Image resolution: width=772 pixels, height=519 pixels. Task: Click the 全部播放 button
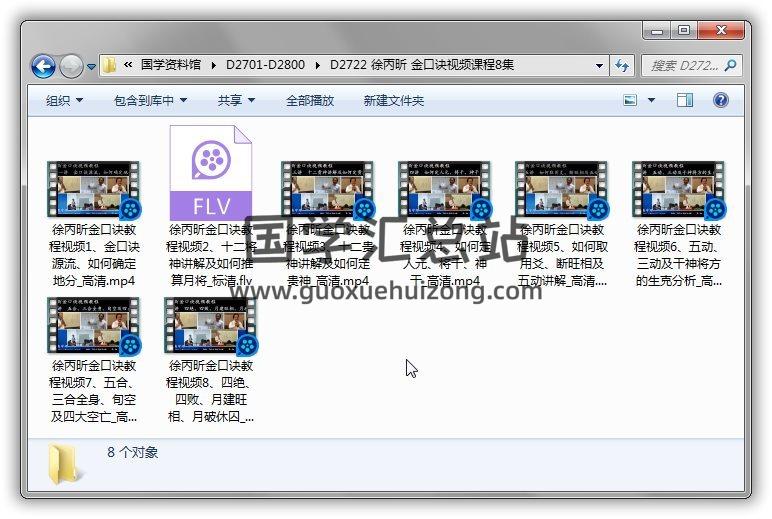[x=310, y=100]
